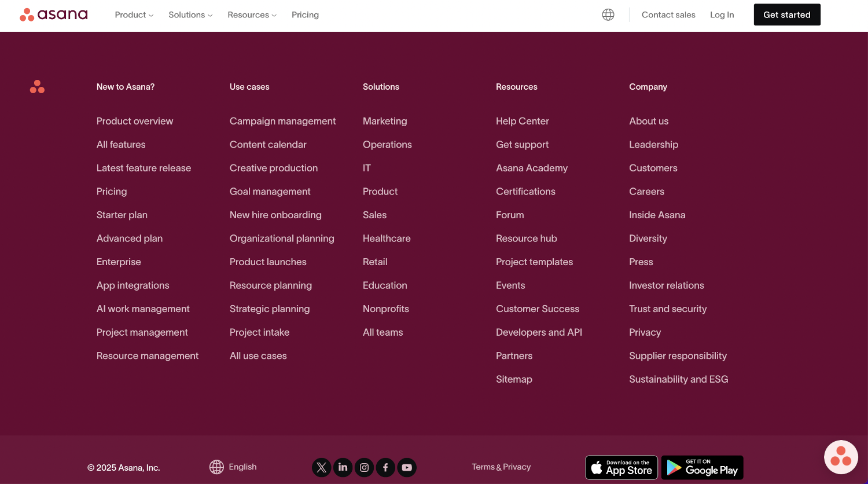Open Asana's Instagram page
Screen dimensions: 868x484
click(364, 467)
